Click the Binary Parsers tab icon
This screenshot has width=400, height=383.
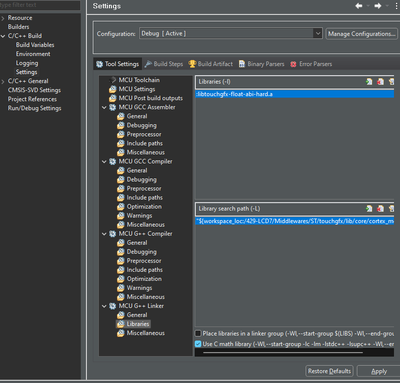tap(242, 64)
